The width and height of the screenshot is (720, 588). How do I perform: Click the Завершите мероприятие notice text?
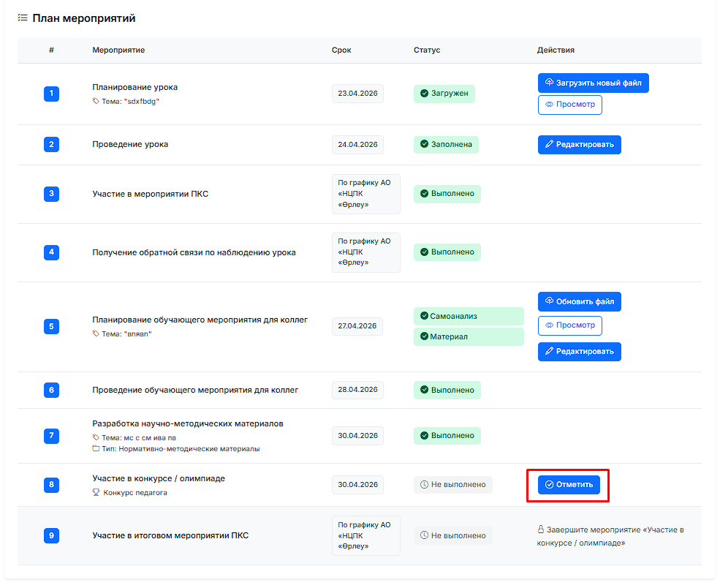(x=610, y=536)
